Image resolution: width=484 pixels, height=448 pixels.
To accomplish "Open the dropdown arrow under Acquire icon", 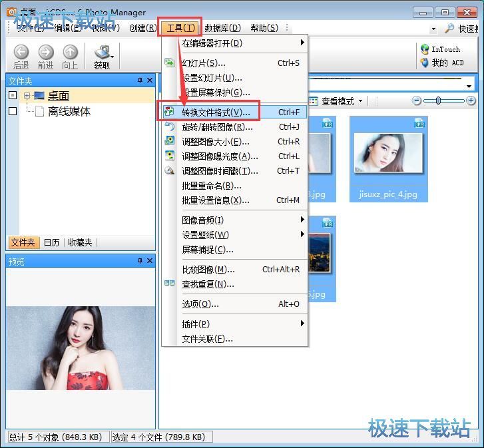I will (113, 57).
